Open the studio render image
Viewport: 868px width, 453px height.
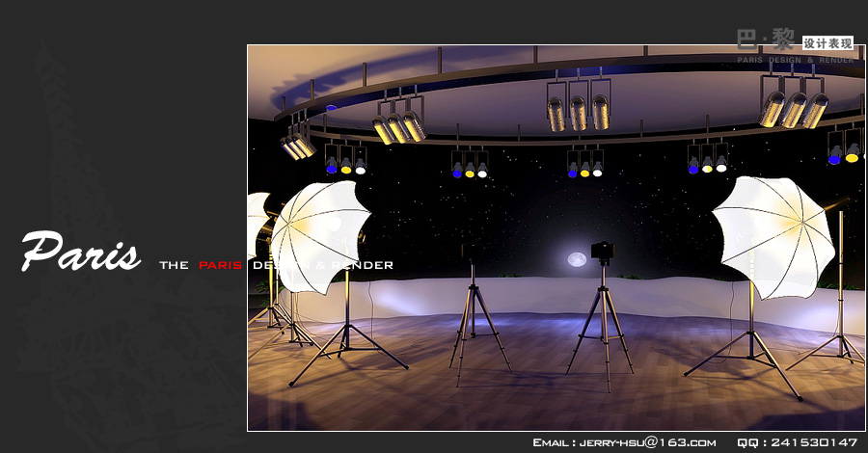tap(556, 238)
